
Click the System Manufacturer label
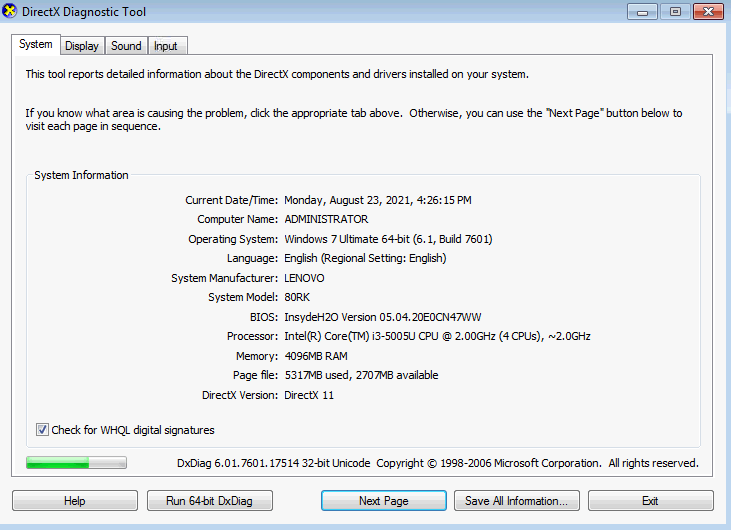tap(224, 278)
